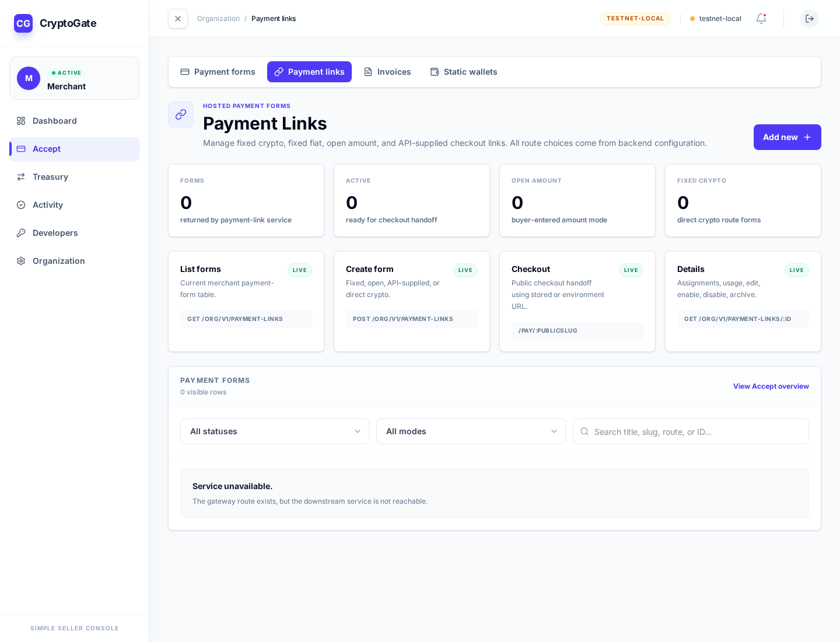Click the chevron arrow of All modes

point(554,431)
